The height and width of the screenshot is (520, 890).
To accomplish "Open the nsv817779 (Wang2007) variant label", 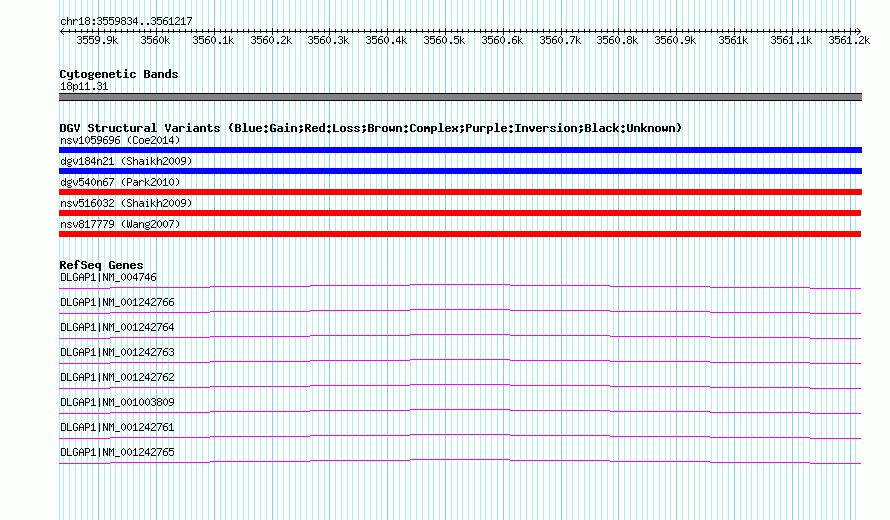I will pos(120,224).
